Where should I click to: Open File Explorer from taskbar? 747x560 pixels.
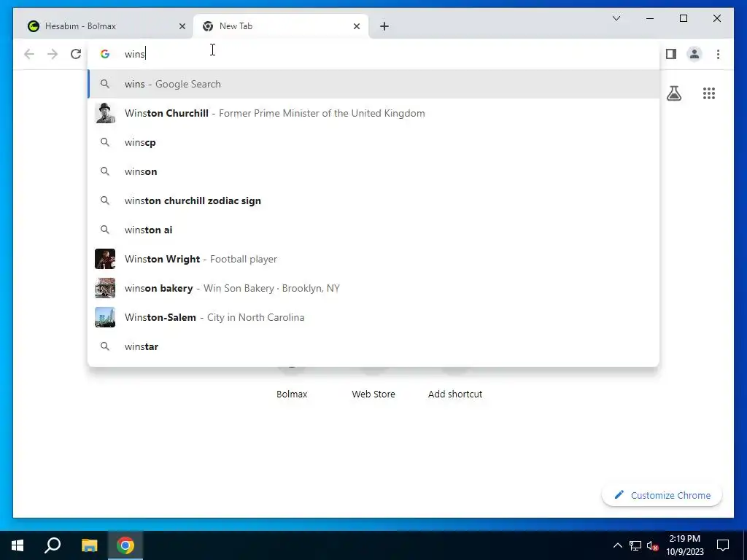coord(89,545)
